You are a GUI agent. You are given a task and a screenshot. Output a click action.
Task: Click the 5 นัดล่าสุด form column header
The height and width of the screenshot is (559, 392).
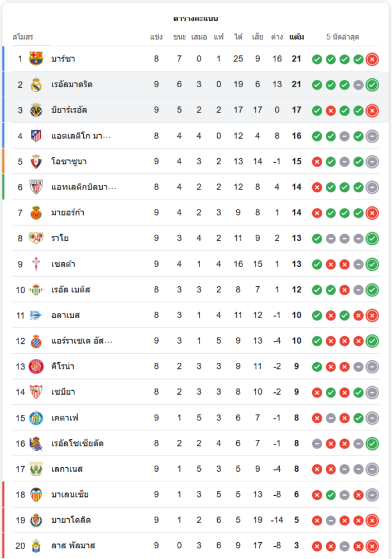343,37
